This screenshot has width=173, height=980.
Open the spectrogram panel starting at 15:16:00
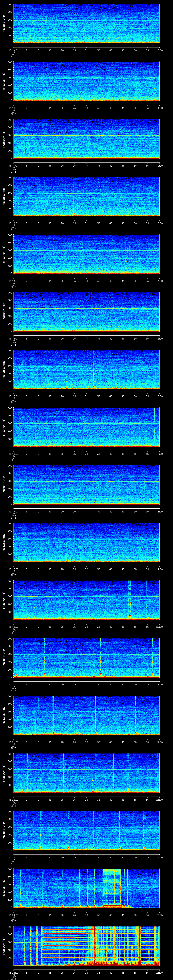86,427
